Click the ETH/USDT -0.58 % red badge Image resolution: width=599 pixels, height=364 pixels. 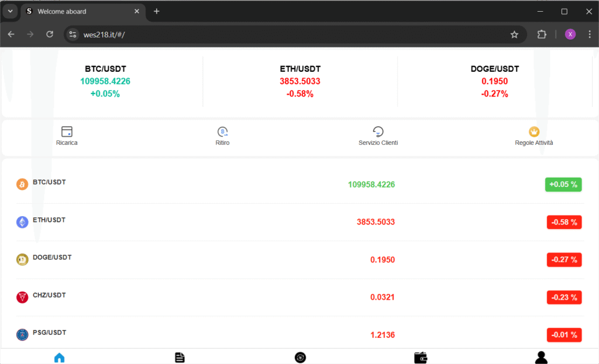click(564, 222)
